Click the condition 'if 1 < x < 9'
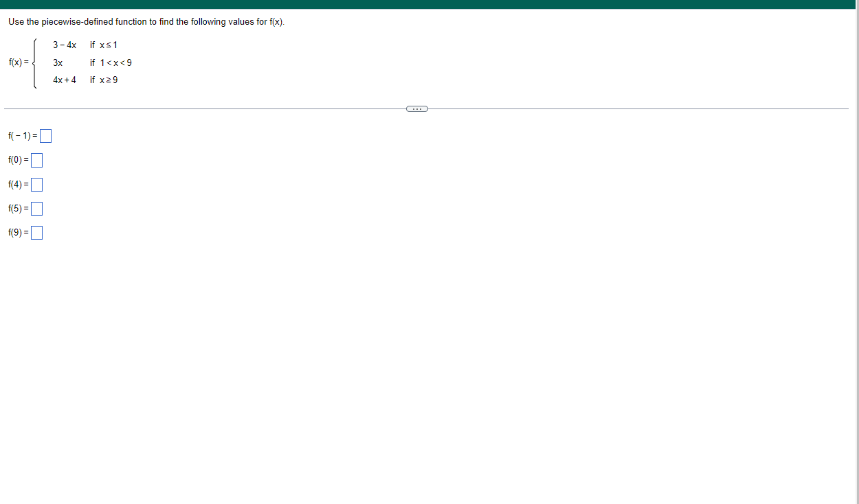The height and width of the screenshot is (504, 859). pos(111,62)
